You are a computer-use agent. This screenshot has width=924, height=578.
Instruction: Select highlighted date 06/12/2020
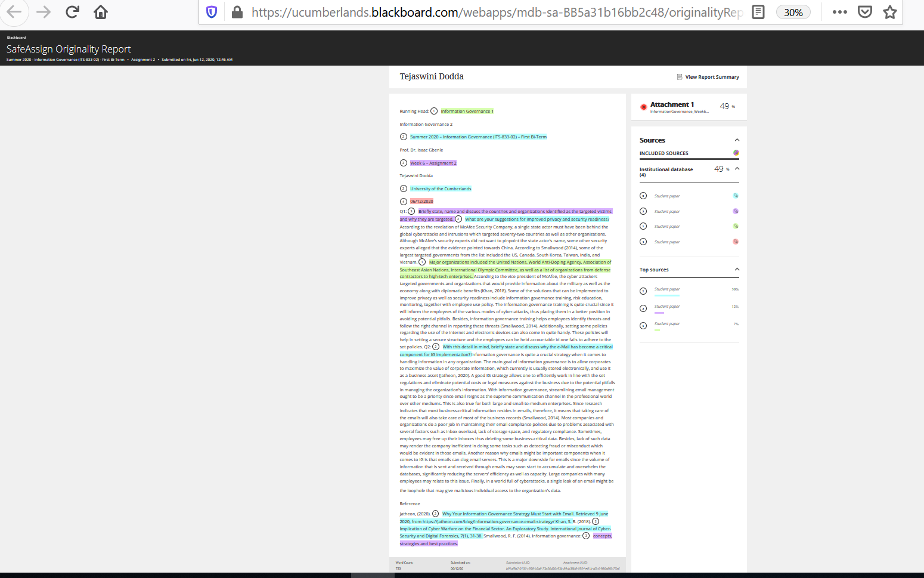pyautogui.click(x=421, y=202)
